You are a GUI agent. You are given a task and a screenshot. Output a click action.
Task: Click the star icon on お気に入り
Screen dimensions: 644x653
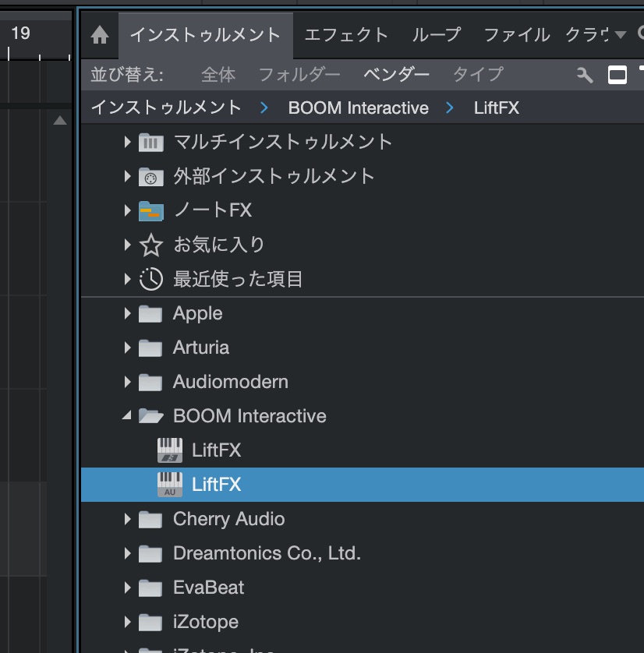[x=150, y=245]
